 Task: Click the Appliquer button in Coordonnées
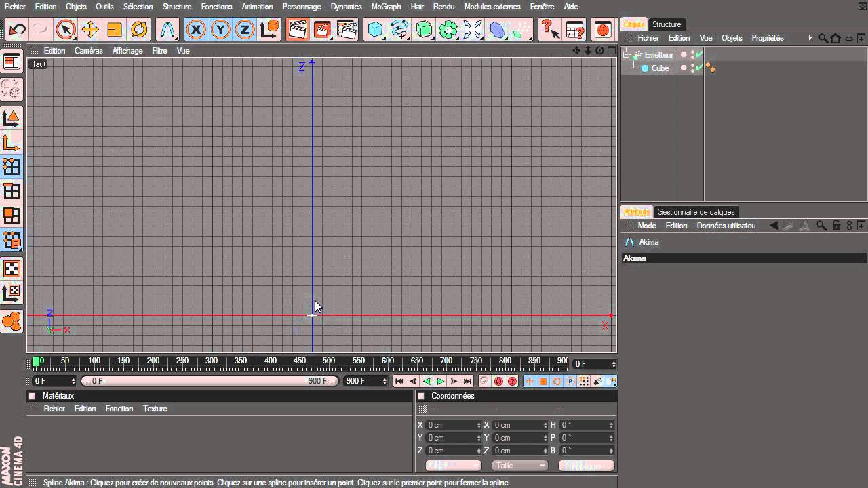(x=586, y=466)
